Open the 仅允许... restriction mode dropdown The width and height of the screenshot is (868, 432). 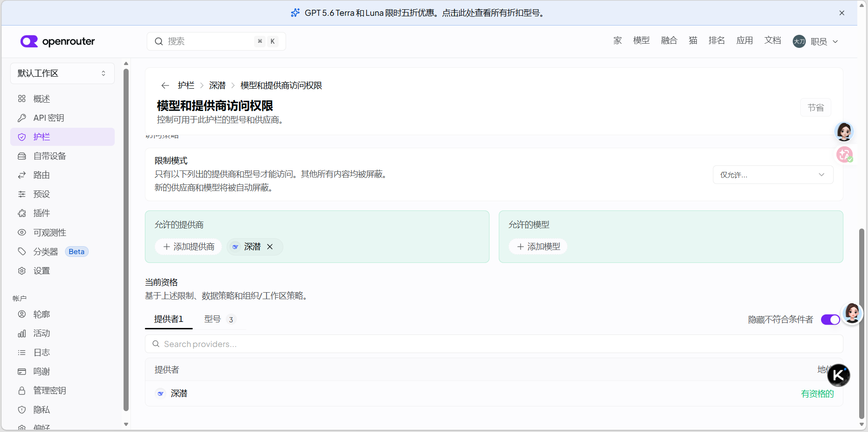point(773,175)
